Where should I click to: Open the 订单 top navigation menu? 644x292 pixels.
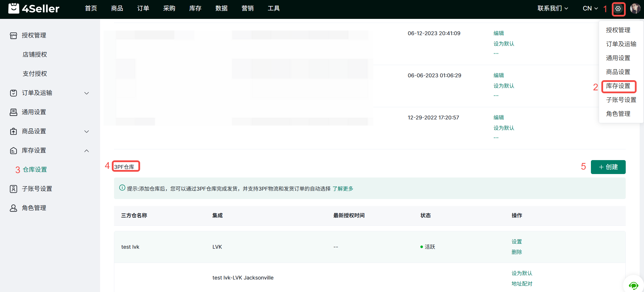pos(143,8)
